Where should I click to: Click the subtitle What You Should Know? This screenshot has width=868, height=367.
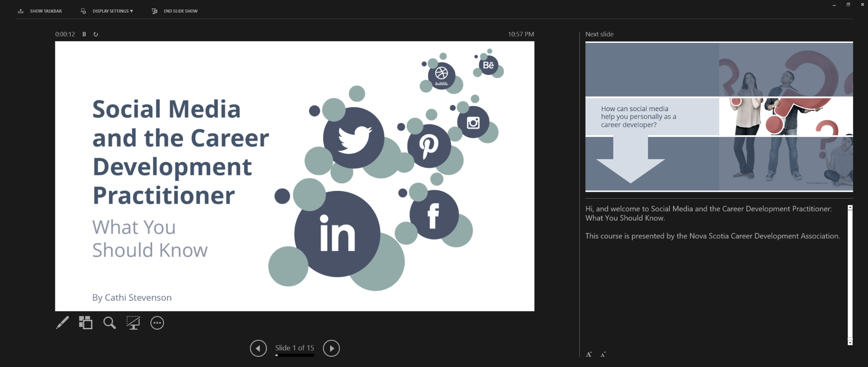coord(150,238)
